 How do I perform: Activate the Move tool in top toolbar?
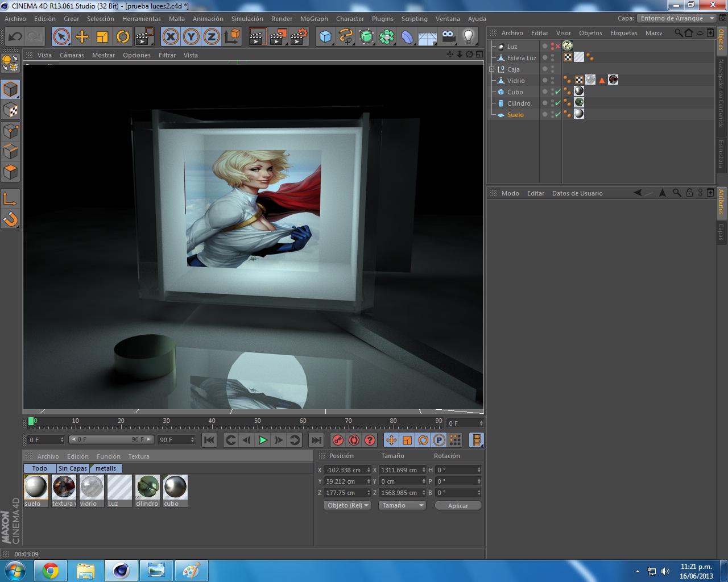[82, 37]
